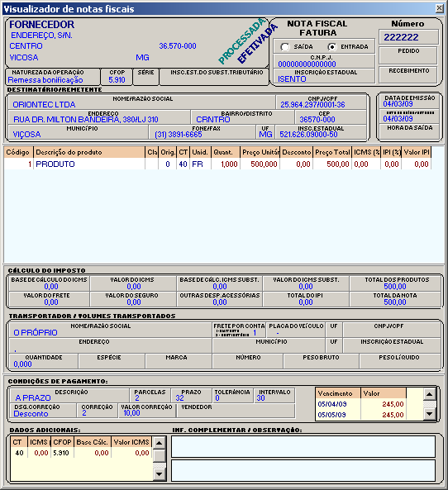Click the TOTAL DOS PRODUTOS value
This screenshot has height=490, width=448.
point(395,287)
